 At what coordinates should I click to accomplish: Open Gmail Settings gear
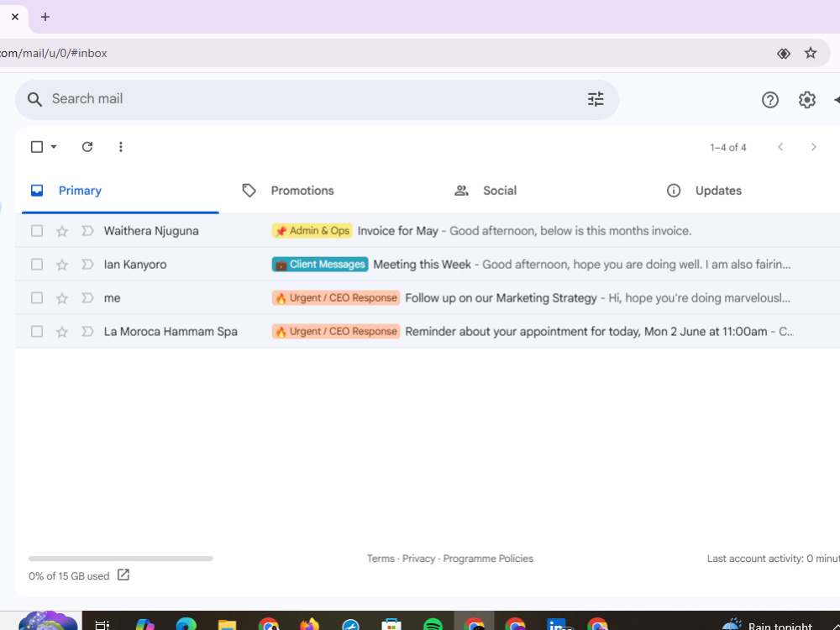click(806, 100)
